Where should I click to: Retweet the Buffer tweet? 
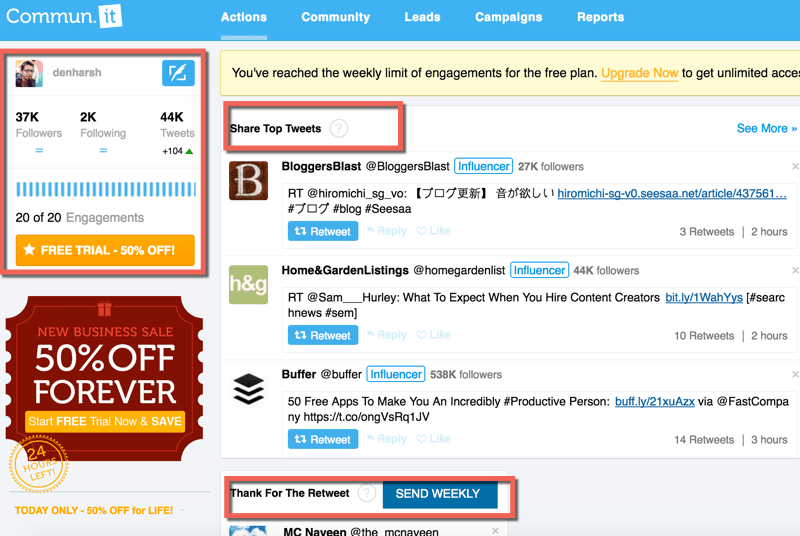tap(323, 439)
